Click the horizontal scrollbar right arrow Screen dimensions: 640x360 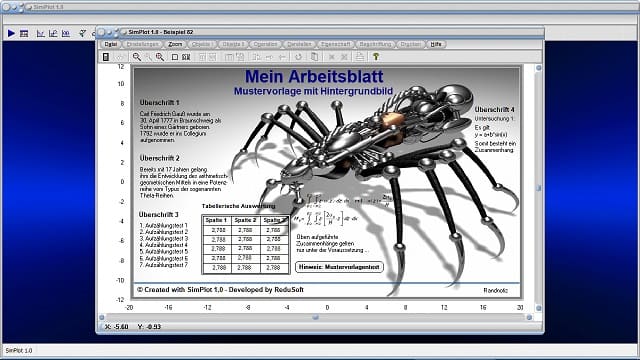(529, 317)
